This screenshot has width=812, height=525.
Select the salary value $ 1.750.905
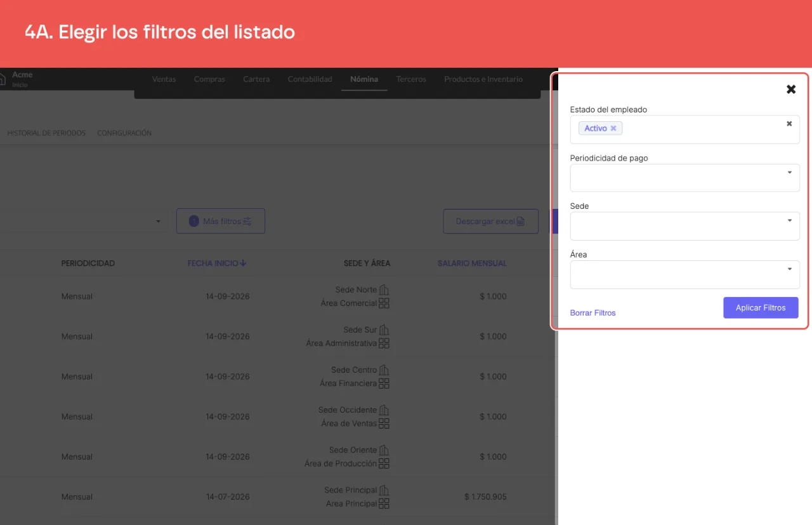click(485, 497)
